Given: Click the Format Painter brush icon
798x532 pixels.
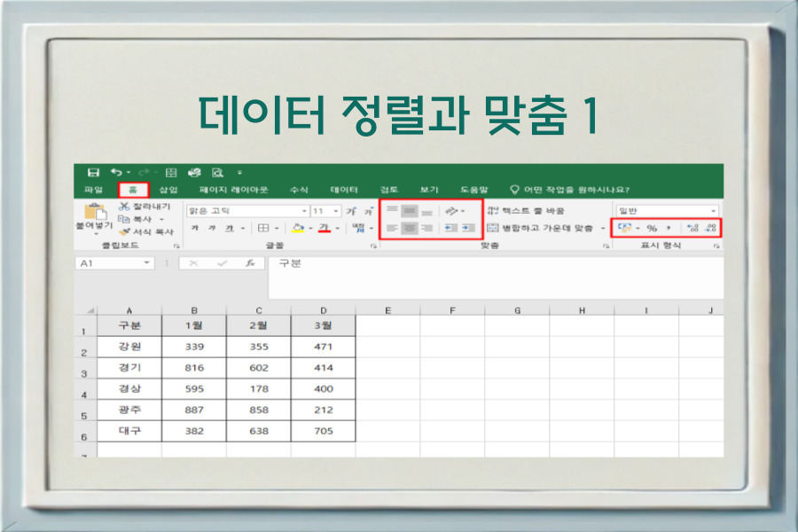Looking at the screenshot, I should (125, 231).
